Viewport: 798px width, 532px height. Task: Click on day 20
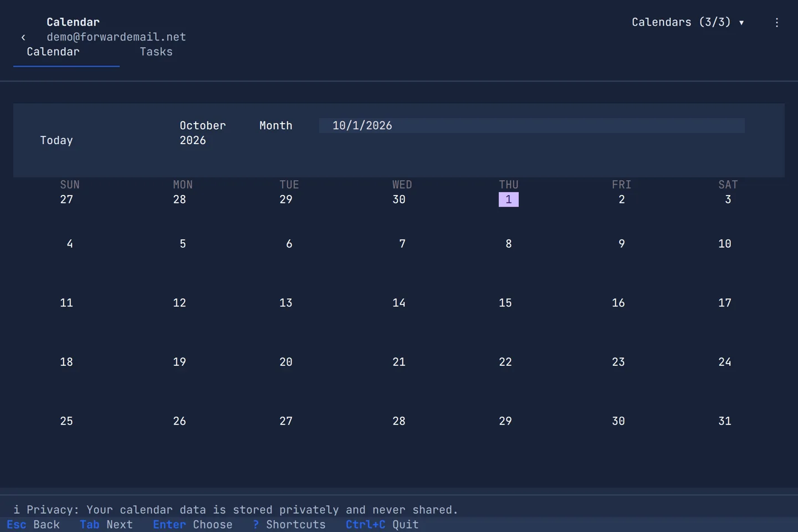click(286, 362)
